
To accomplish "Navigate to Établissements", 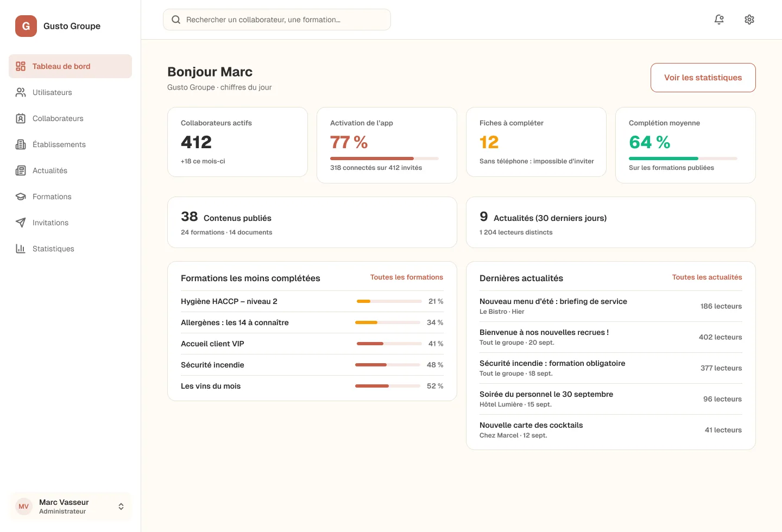I will 70,144.
